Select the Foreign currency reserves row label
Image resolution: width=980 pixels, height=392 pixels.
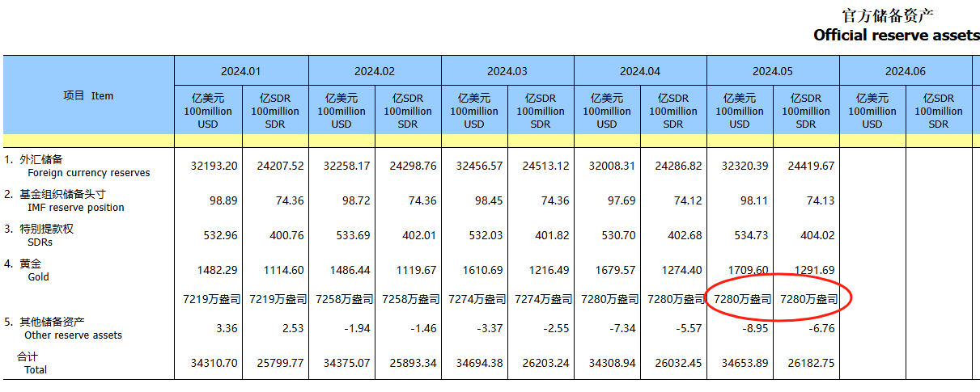[x=88, y=172]
